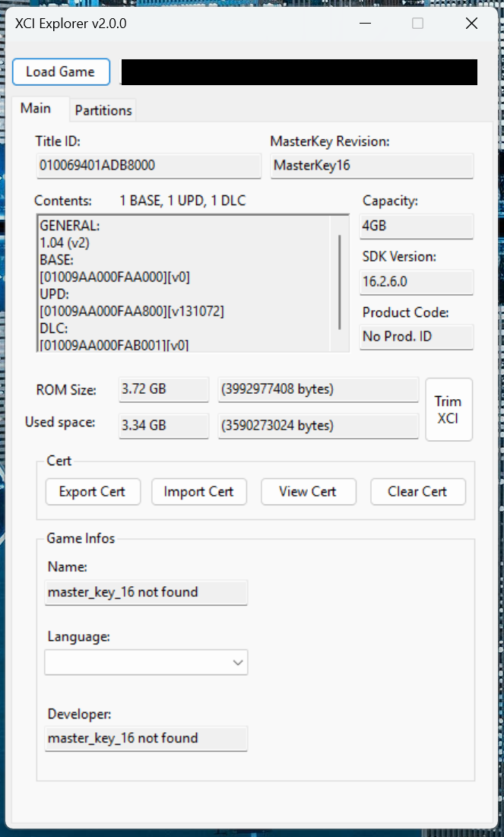This screenshot has height=837, width=504.
Task: Click the MasterKey Revision field
Action: coord(372,166)
